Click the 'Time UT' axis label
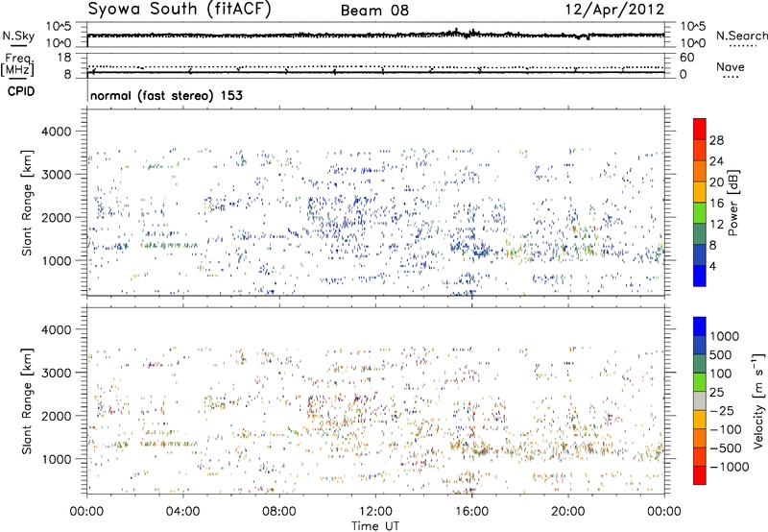768x532 pixels. pyautogui.click(x=375, y=526)
